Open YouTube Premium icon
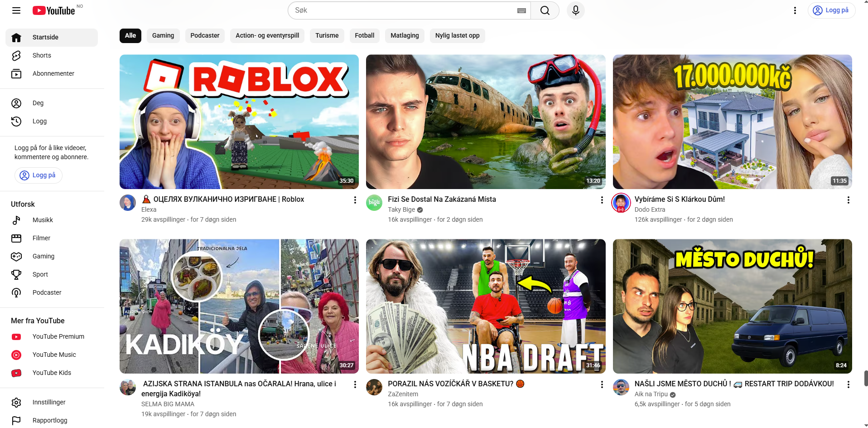This screenshot has height=428, width=868. click(16, 337)
